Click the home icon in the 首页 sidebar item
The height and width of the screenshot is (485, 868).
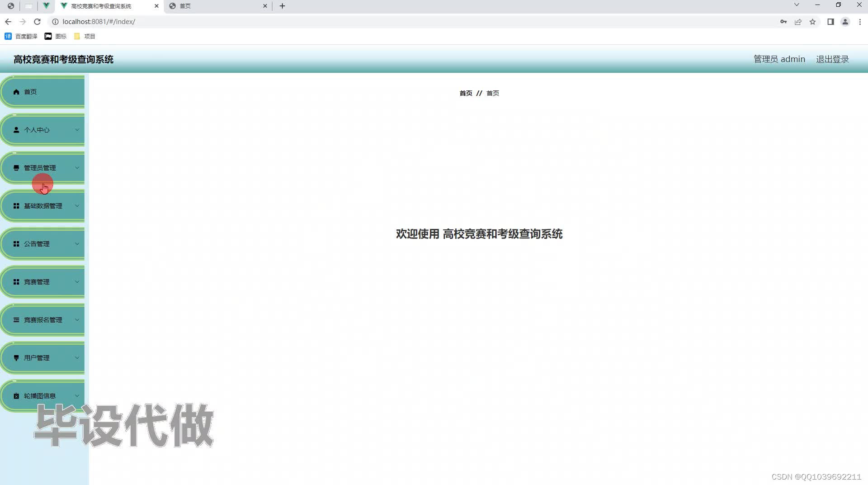[x=16, y=92]
